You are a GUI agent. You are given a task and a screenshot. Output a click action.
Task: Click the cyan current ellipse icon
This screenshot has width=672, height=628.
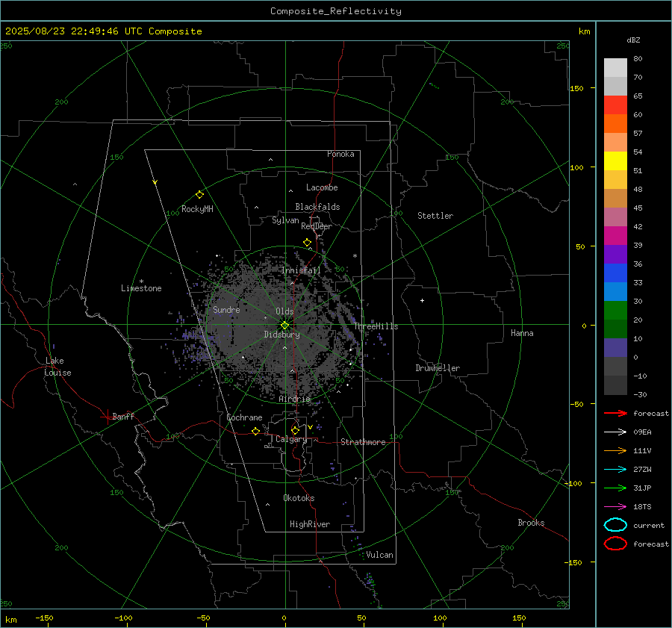(615, 525)
